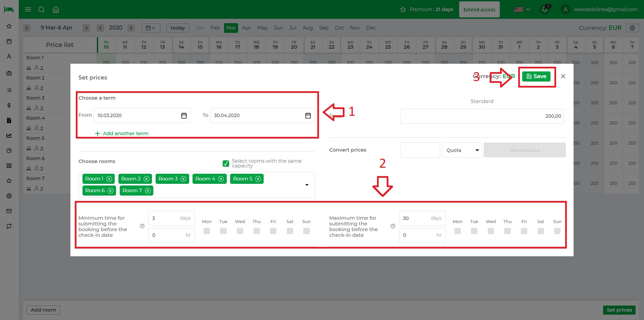The height and width of the screenshot is (320, 644).
Task: Select the Feb month tab
Action: (x=215, y=28)
